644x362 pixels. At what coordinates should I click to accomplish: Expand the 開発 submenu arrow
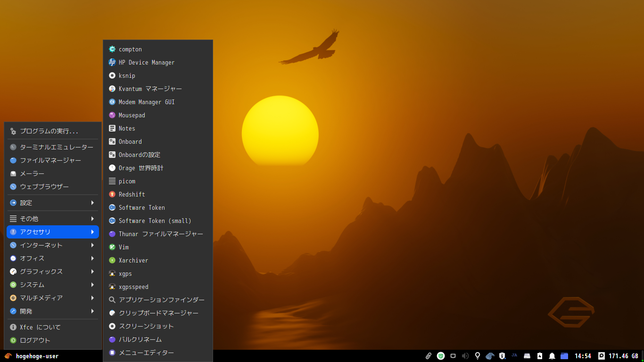click(92, 311)
